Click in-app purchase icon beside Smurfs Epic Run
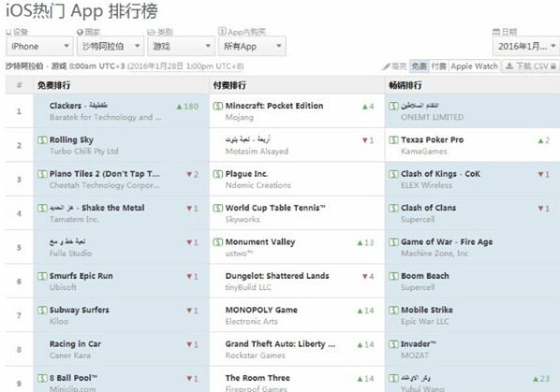This screenshot has width=560, height=392. (42, 276)
